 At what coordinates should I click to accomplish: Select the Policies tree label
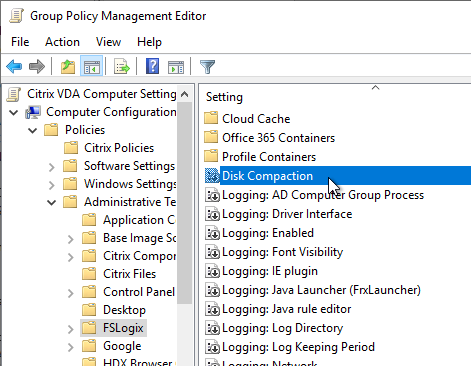pyautogui.click(x=85, y=130)
